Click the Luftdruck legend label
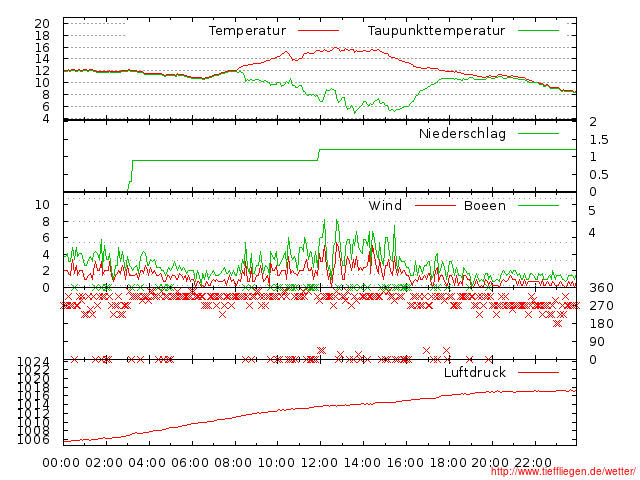 [x=475, y=372]
